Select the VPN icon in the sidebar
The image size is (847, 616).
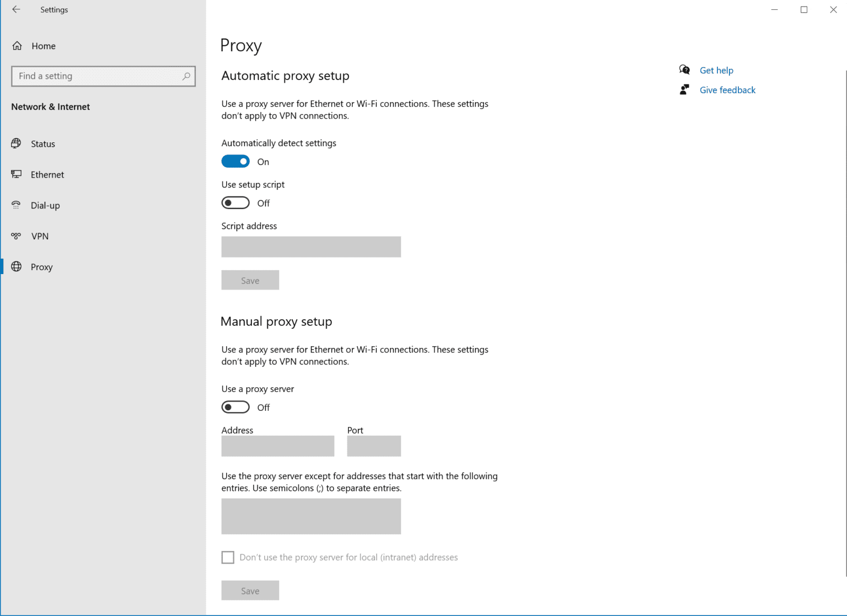[17, 236]
